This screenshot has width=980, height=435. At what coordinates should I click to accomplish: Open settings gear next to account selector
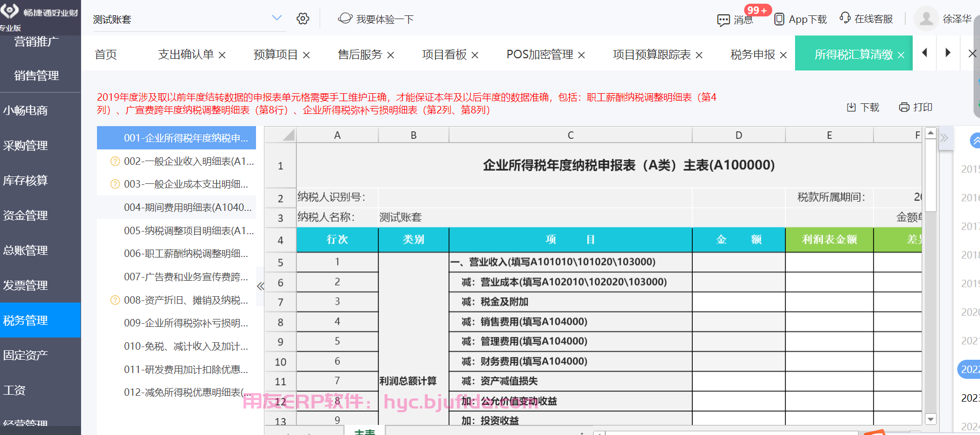303,19
